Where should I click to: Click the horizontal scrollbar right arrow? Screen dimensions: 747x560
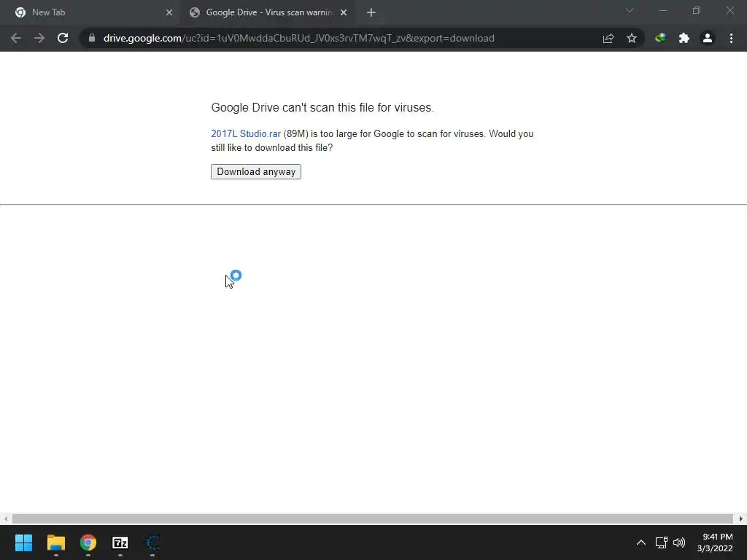coord(741,518)
